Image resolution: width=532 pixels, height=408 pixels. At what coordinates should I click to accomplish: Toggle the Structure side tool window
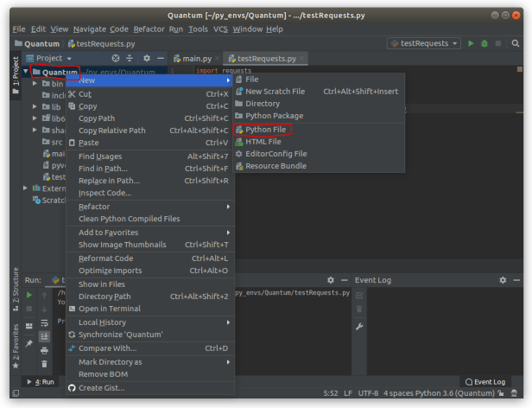click(x=15, y=289)
